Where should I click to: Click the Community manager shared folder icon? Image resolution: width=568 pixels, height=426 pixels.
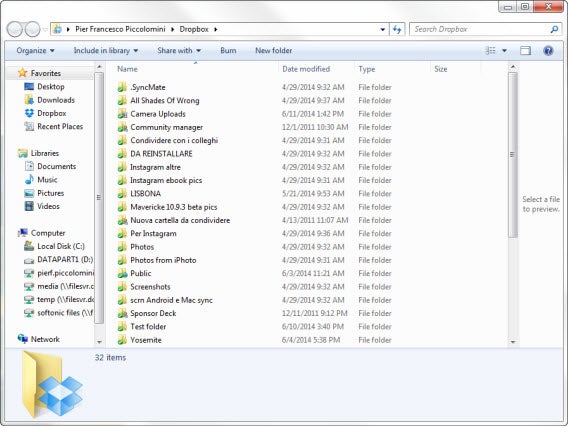pos(122,127)
